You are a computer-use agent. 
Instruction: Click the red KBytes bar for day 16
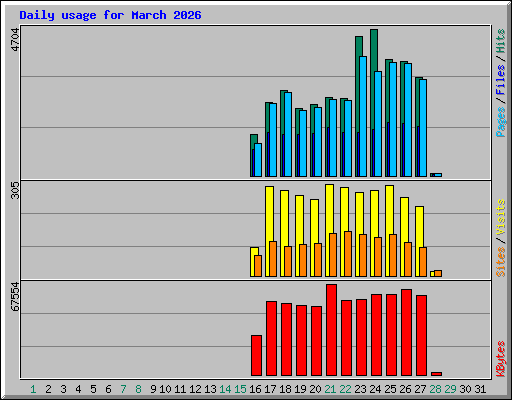[256, 356]
